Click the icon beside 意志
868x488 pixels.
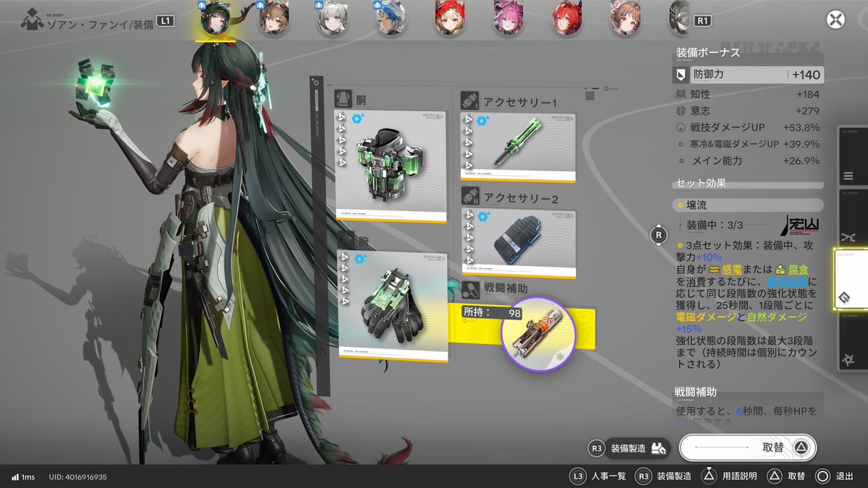click(680, 111)
